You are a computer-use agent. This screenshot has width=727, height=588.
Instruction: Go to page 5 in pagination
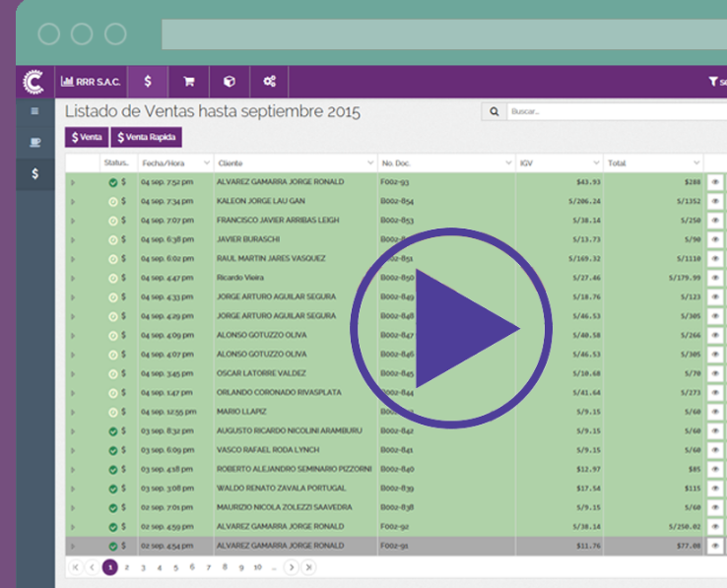point(175,567)
